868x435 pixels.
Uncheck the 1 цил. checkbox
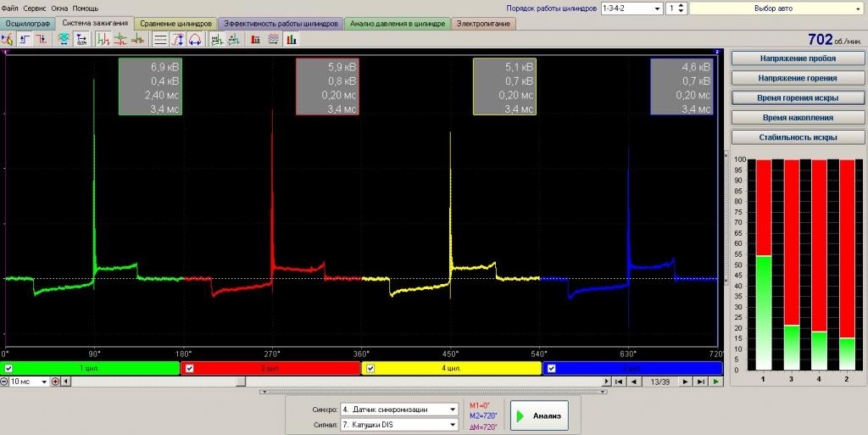click(8, 368)
